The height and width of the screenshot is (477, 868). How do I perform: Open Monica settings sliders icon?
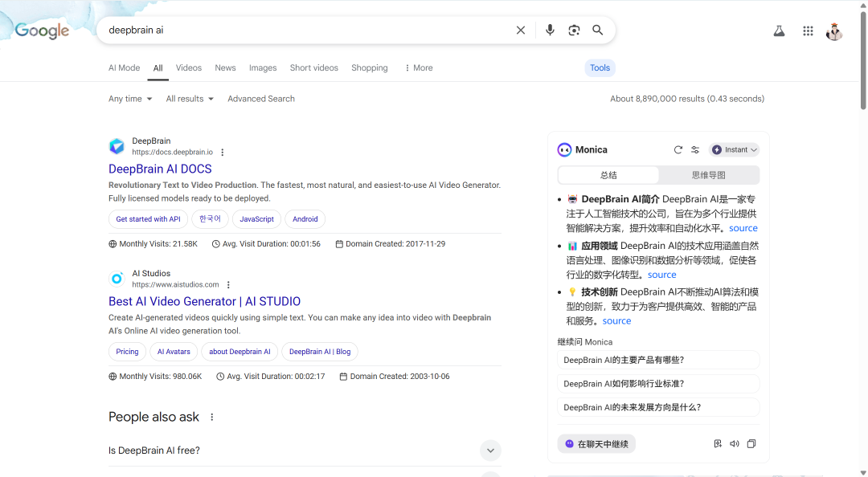point(695,149)
